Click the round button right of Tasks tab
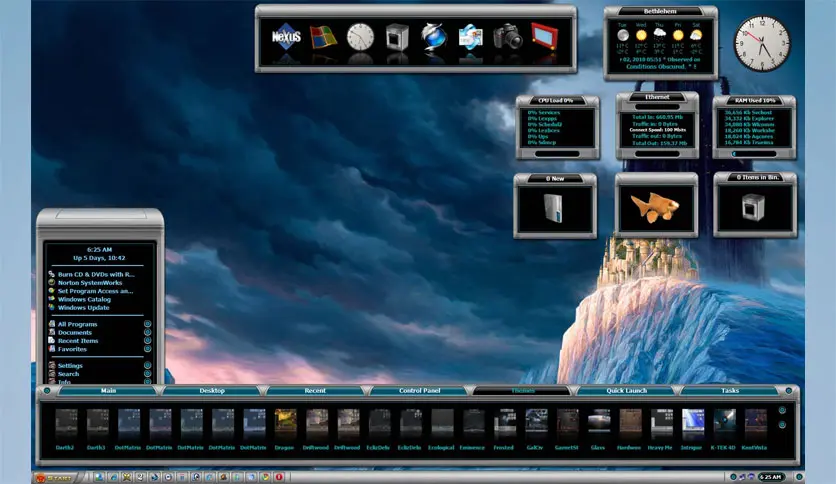This screenshot has width=836, height=484. (x=789, y=391)
